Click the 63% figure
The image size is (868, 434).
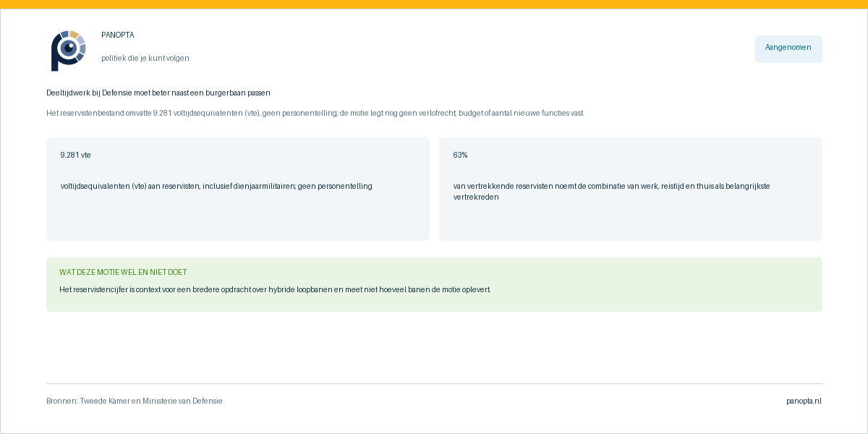(461, 155)
